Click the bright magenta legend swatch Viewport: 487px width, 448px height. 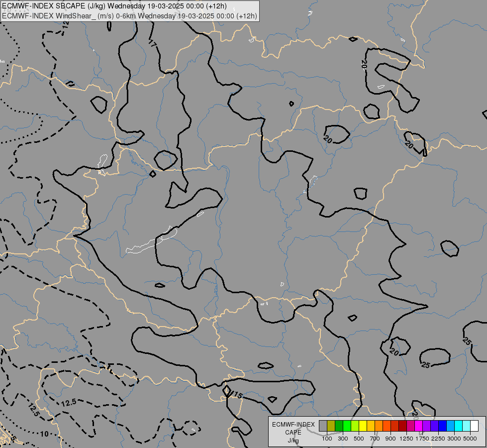tap(418, 426)
